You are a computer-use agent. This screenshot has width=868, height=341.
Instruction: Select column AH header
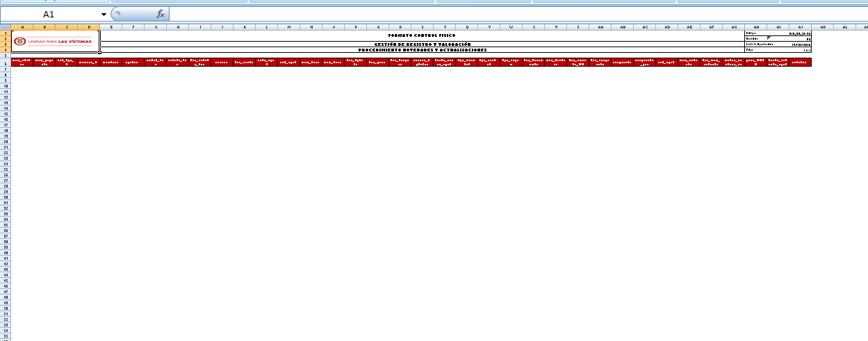[x=756, y=27]
